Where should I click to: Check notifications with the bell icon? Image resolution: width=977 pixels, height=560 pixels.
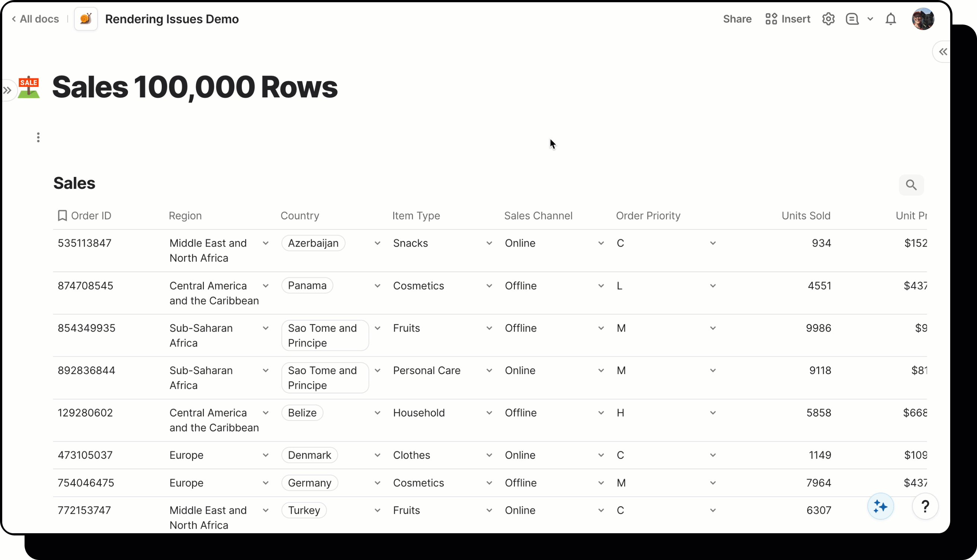pos(891,19)
